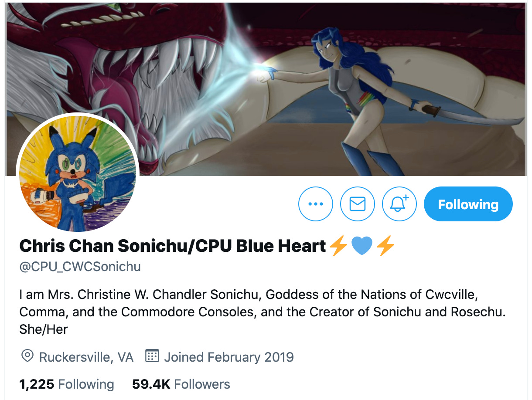View the dragon header banner image
This screenshot has width=532, height=400.
coord(266,89)
